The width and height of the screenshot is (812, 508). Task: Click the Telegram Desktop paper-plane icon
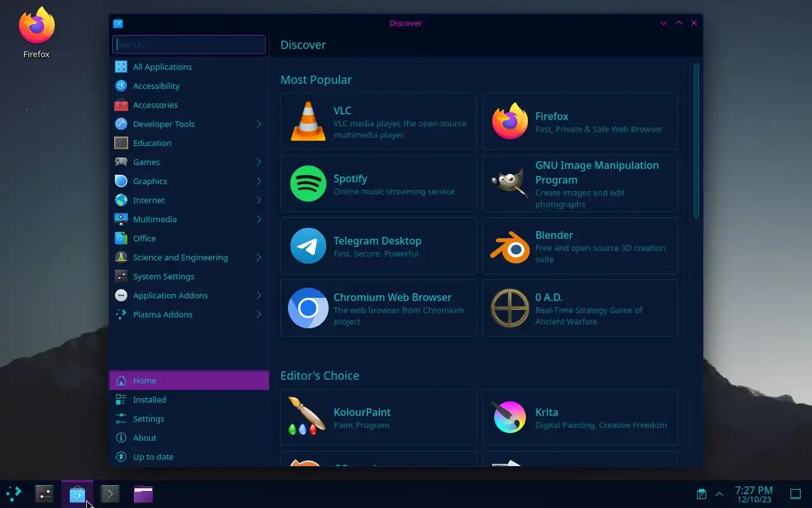click(x=308, y=246)
